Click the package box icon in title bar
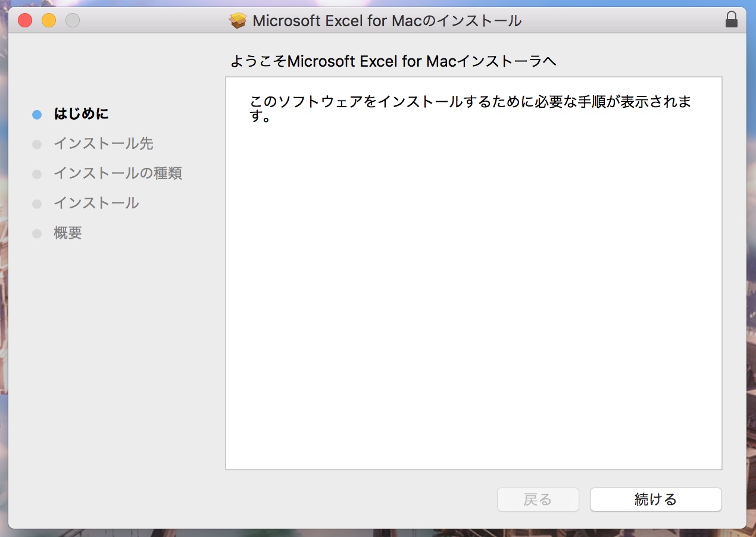 238,21
